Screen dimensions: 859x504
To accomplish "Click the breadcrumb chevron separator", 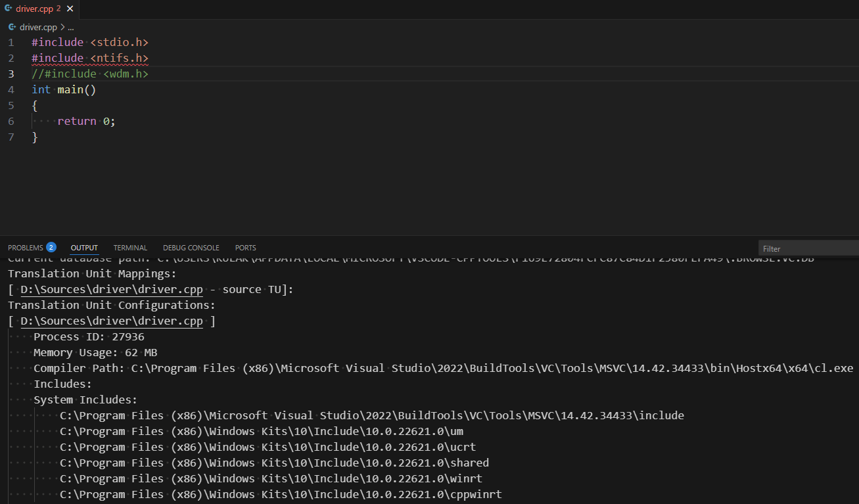I will pos(62,27).
